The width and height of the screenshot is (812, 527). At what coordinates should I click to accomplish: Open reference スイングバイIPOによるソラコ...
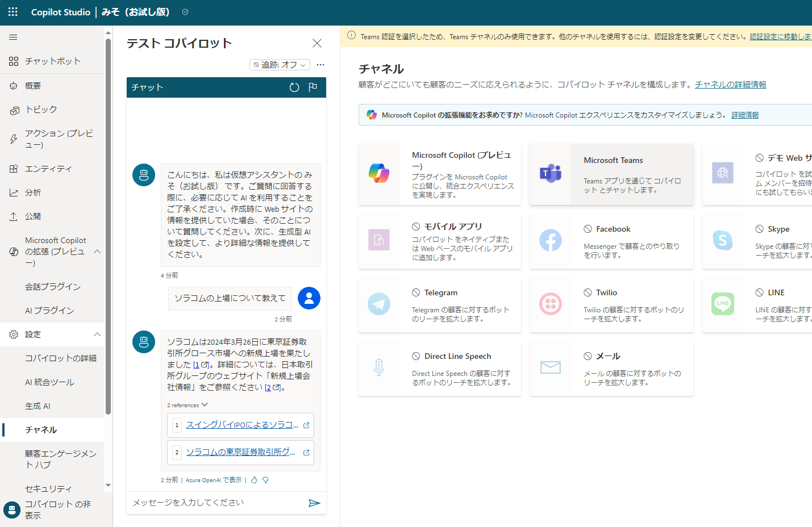[242, 425]
